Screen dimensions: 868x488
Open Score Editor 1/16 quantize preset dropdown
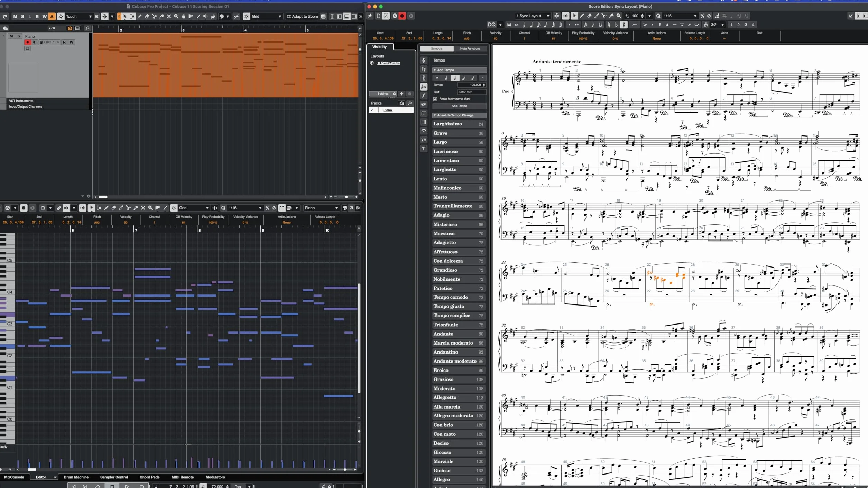click(x=680, y=16)
